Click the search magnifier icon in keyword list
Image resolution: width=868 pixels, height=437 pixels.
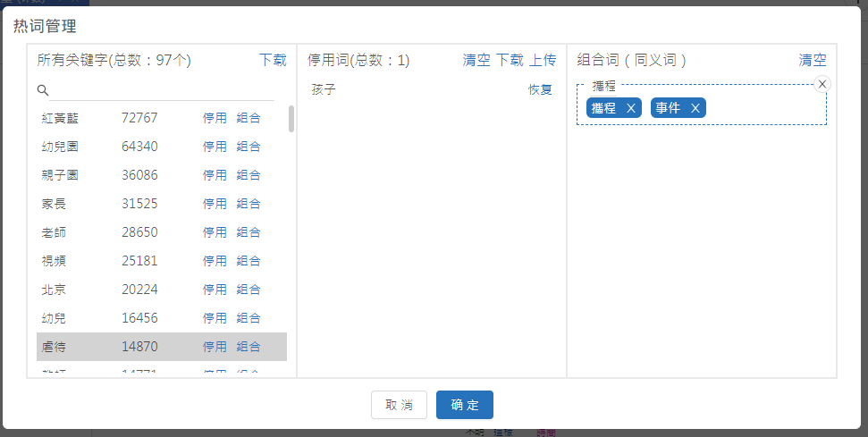point(43,90)
